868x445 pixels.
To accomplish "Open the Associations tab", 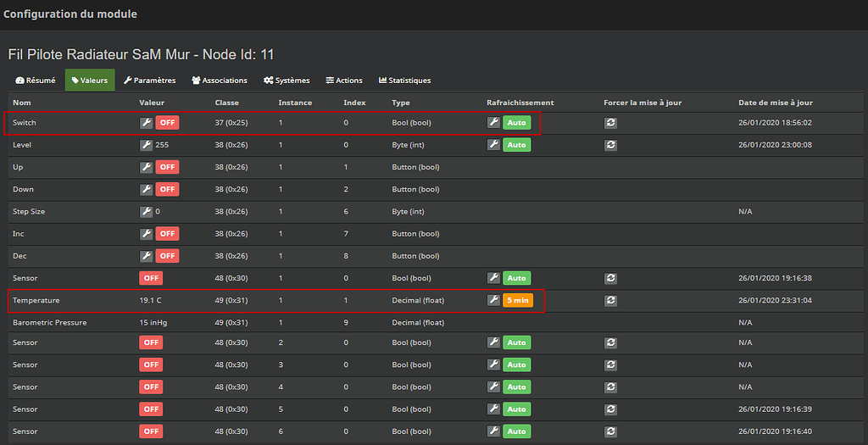I will coord(220,81).
